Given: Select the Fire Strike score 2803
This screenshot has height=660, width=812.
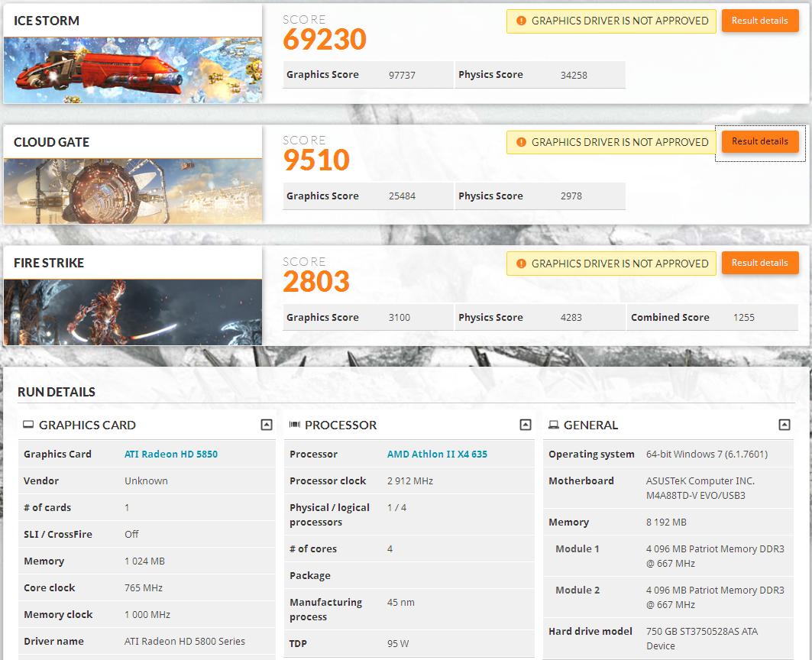Looking at the screenshot, I should click(316, 281).
